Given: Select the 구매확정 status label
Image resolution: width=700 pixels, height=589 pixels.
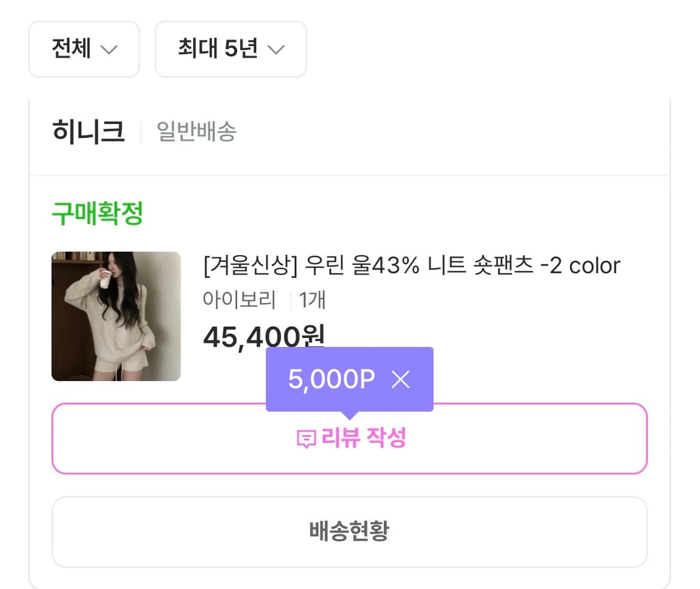Looking at the screenshot, I should [96, 214].
